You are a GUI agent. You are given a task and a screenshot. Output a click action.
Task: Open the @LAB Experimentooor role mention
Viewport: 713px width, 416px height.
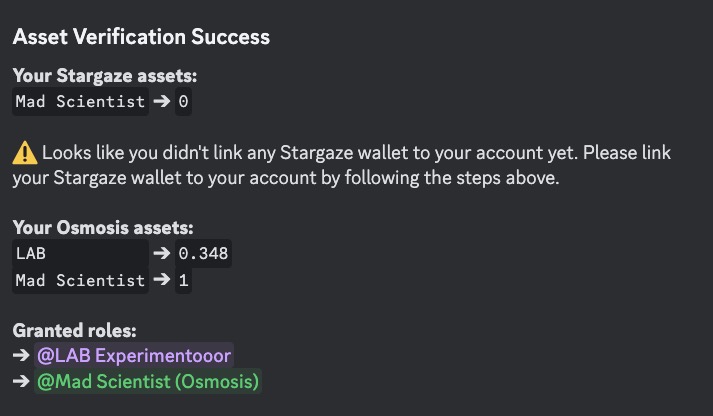click(x=133, y=356)
